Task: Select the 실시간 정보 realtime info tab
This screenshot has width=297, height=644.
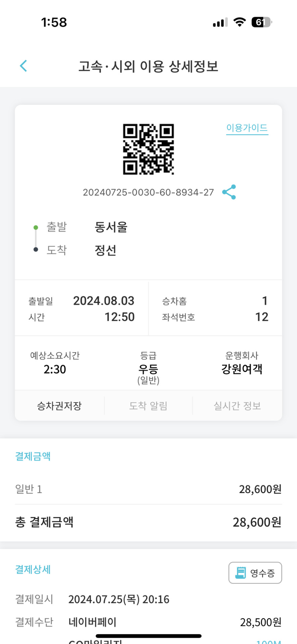Action: pos(237,406)
